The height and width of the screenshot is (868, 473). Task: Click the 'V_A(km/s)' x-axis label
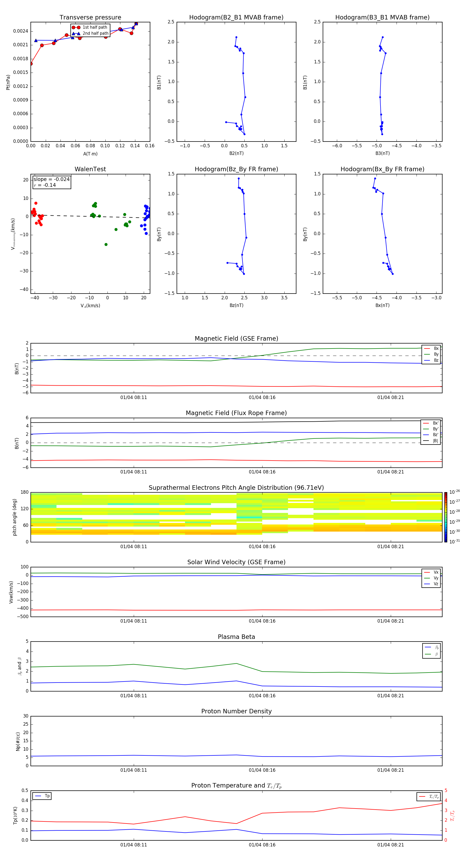pos(90,306)
